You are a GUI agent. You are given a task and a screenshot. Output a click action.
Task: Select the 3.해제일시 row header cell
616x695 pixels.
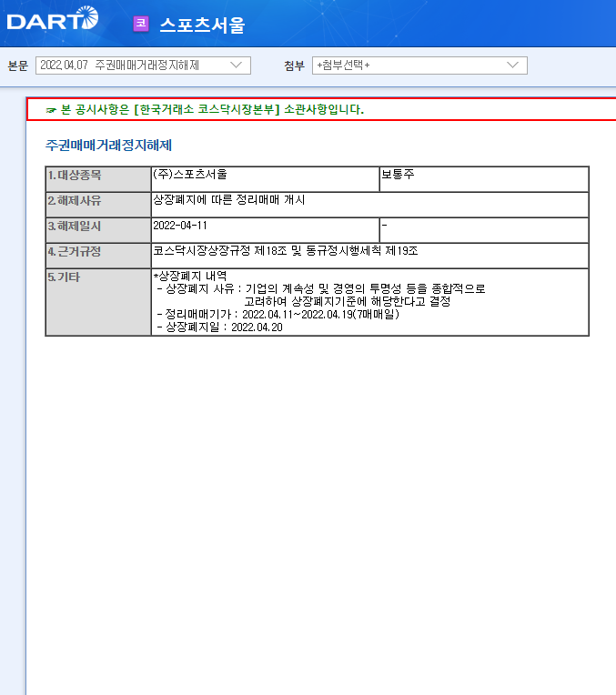coord(98,230)
